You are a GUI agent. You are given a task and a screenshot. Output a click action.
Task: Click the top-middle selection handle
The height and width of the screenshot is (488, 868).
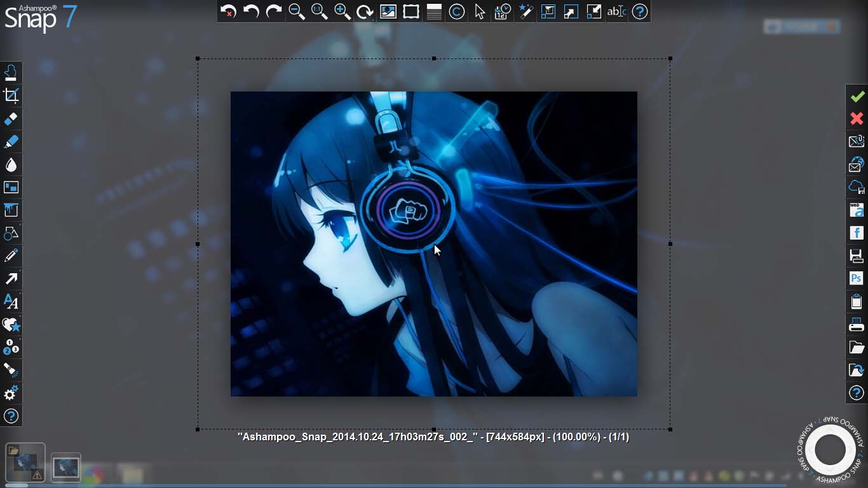pyautogui.click(x=434, y=58)
